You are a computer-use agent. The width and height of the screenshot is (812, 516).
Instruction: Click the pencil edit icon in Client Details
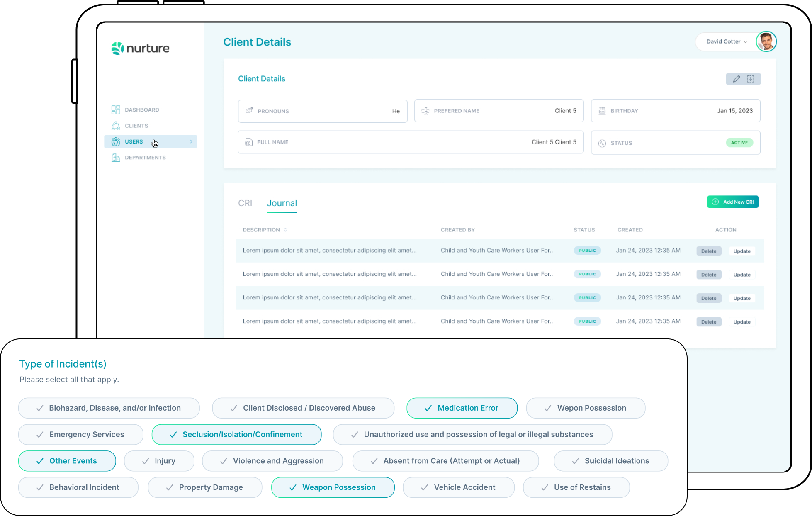point(736,79)
